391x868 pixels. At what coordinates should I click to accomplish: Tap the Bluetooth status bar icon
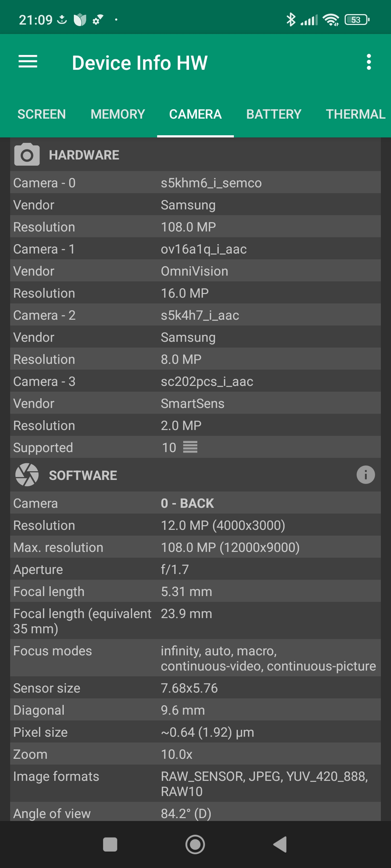[291, 20]
